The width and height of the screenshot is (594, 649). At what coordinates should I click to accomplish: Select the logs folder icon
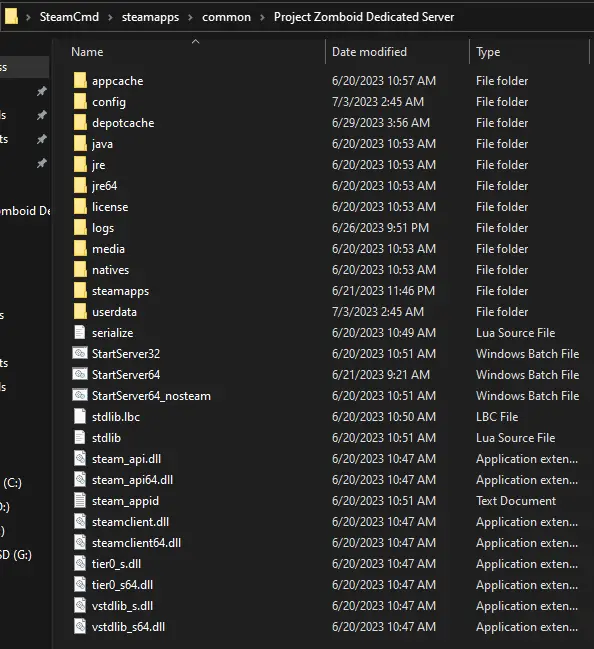pos(80,228)
